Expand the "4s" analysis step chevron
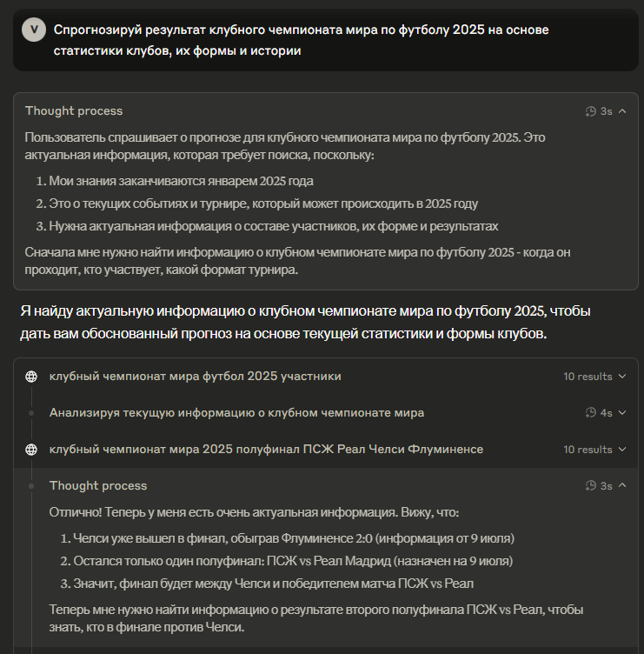 coord(622,412)
